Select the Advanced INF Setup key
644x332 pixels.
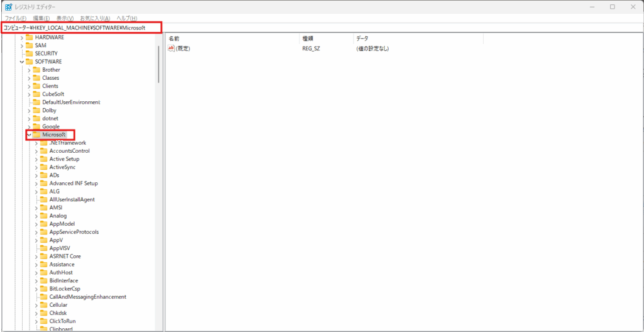pos(74,183)
